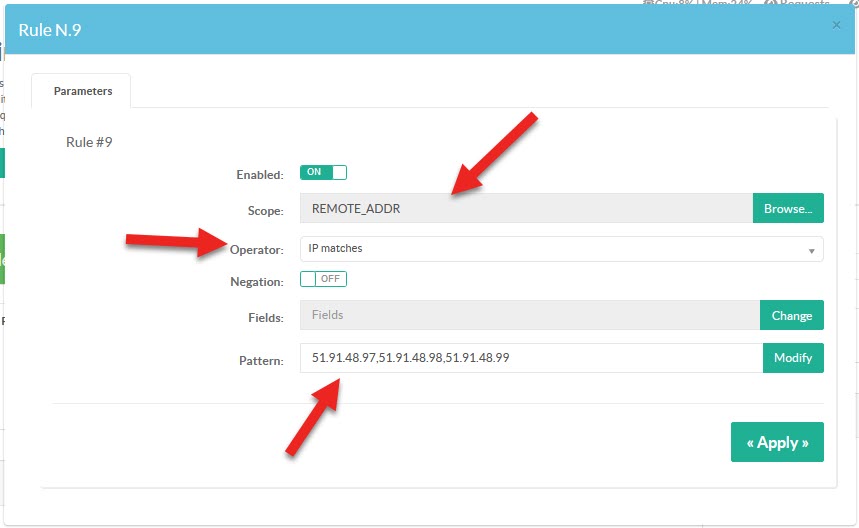Image resolution: width=859 pixels, height=528 pixels.
Task: Click the Pattern label
Action: pyautogui.click(x=261, y=360)
